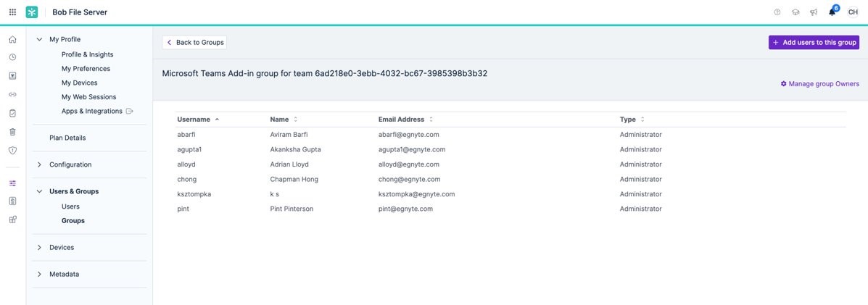
Task: Click the graduation cap training icon
Action: pos(795,12)
